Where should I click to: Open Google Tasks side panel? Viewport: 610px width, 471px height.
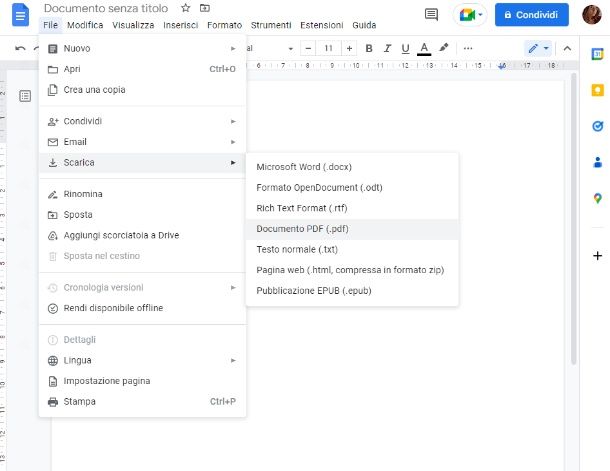tap(598, 126)
